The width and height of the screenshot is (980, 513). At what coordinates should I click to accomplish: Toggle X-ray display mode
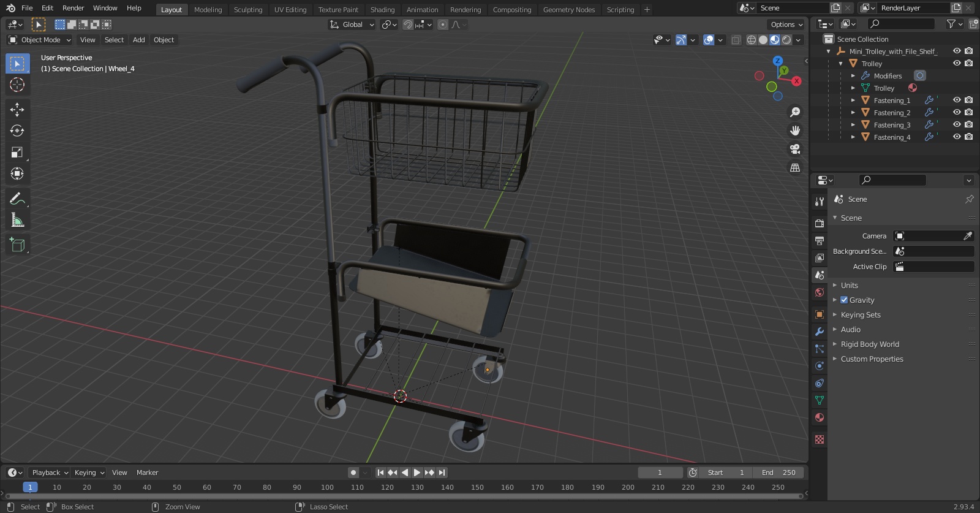click(x=736, y=40)
